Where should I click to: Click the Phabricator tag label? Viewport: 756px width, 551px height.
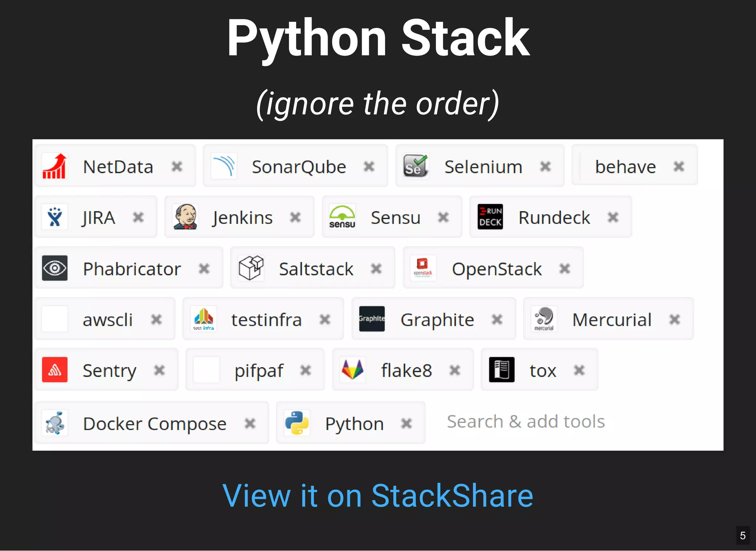click(132, 269)
